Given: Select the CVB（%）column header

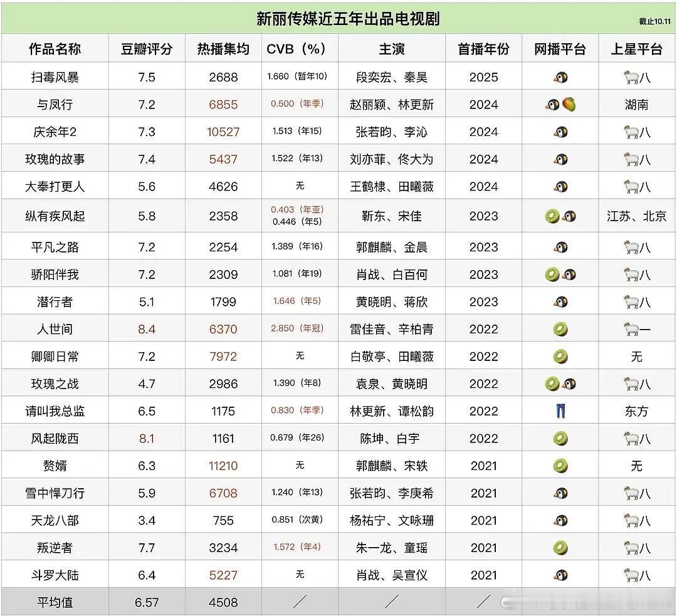Looking at the screenshot, I should point(300,48).
